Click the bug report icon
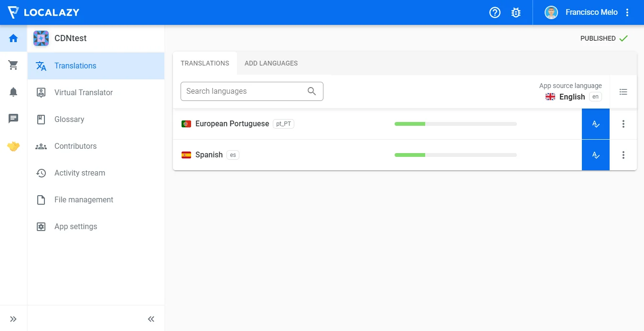Image resolution: width=644 pixels, height=331 pixels. 516,12
